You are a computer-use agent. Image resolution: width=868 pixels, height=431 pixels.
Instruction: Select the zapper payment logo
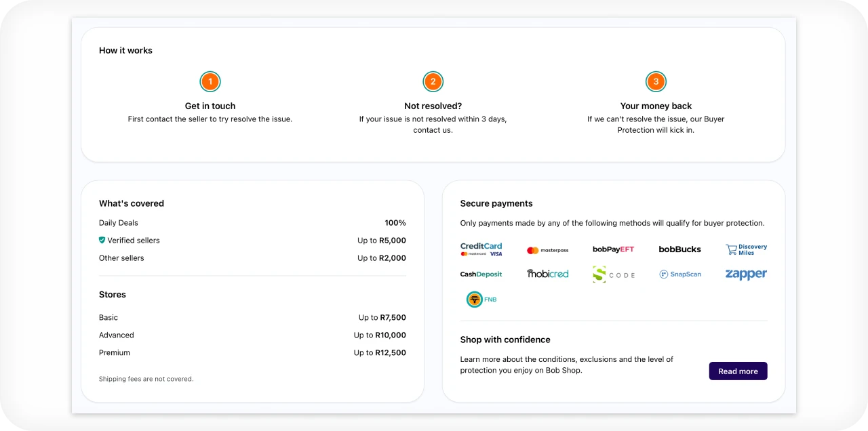746,274
